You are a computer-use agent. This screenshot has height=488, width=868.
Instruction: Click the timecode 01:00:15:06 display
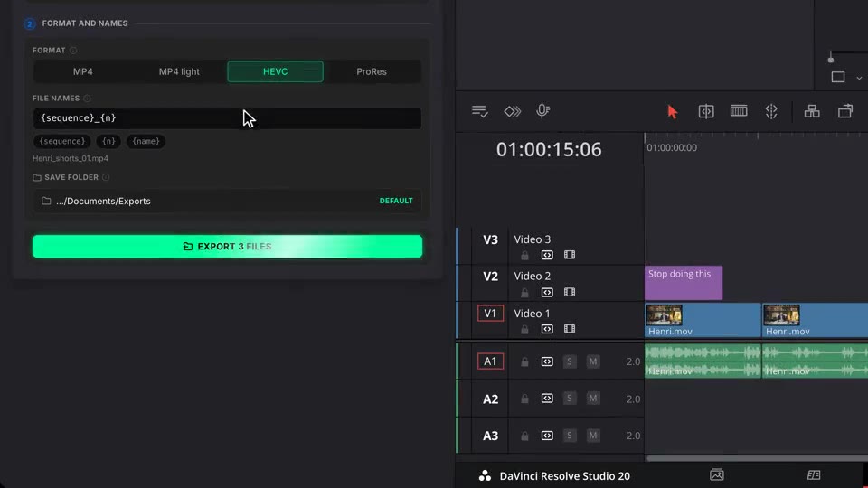click(x=549, y=149)
